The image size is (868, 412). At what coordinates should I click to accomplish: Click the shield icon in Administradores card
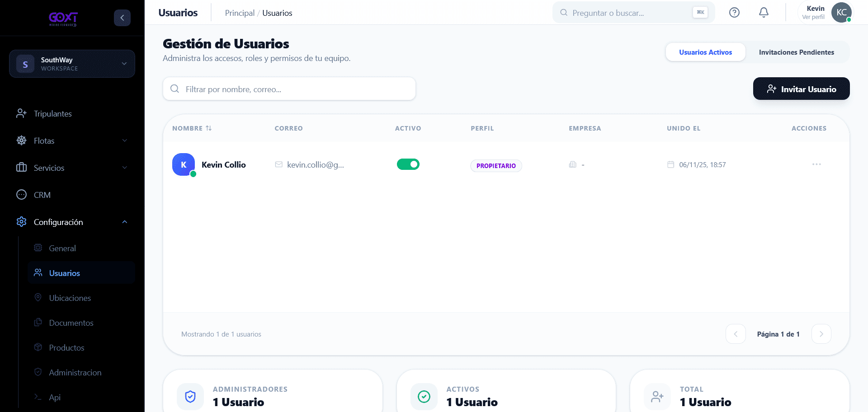[190, 397]
